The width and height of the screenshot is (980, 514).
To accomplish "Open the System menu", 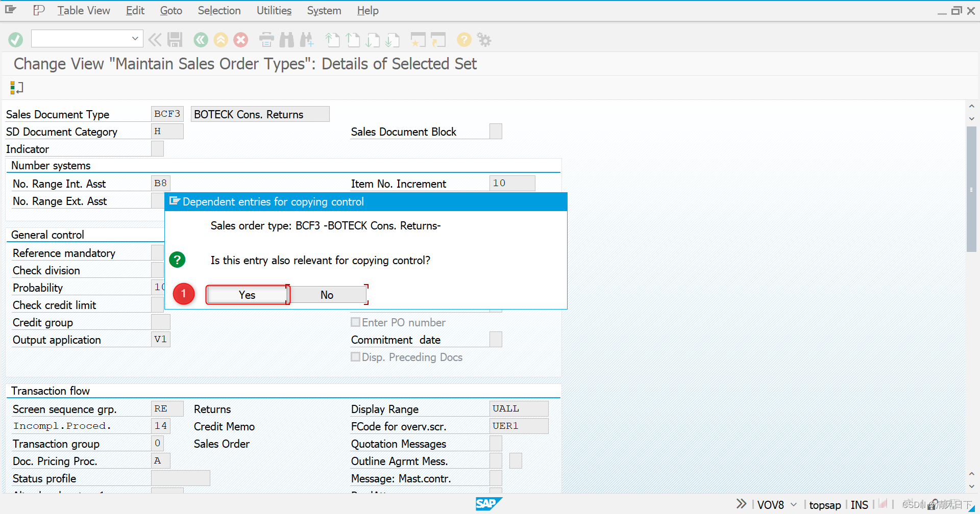I will 324,10.
